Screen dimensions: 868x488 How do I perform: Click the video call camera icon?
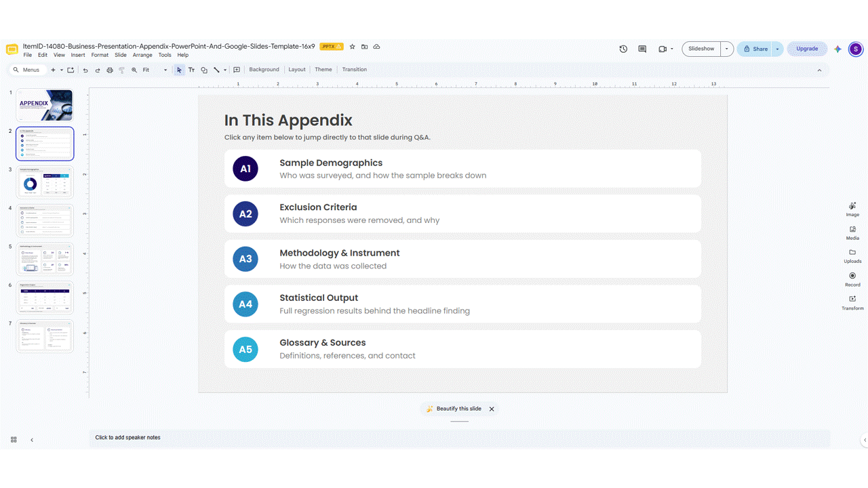pos(663,49)
